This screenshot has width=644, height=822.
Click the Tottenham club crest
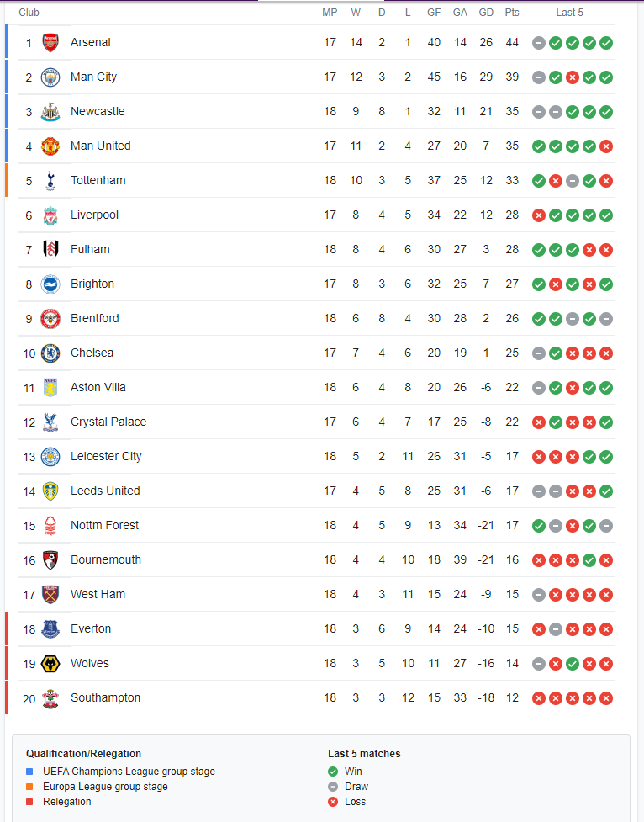50,180
